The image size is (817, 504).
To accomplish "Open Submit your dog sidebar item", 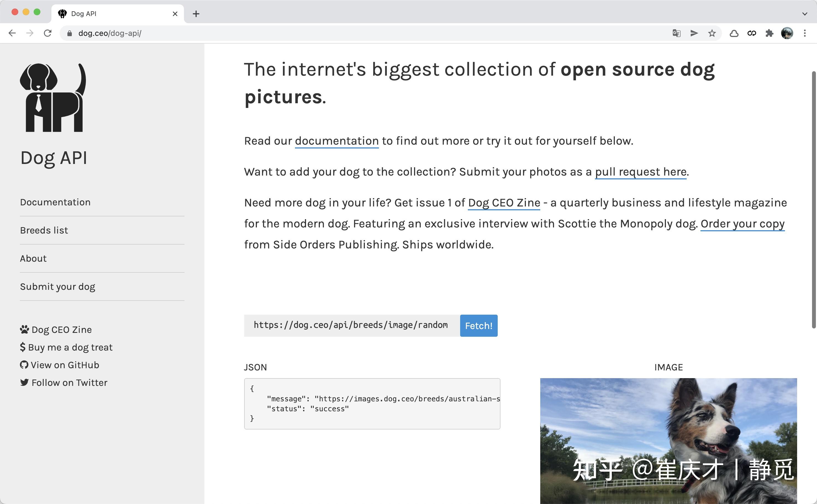I will coord(57,287).
